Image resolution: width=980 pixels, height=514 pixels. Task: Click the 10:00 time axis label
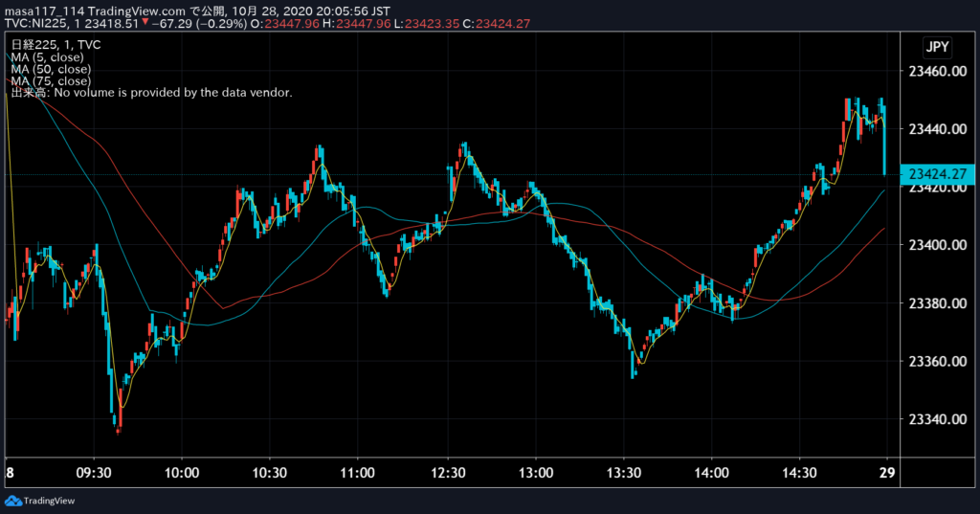point(182,473)
